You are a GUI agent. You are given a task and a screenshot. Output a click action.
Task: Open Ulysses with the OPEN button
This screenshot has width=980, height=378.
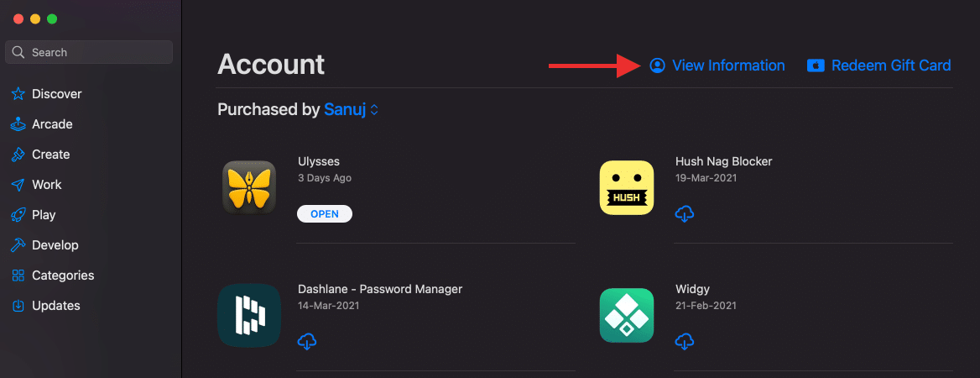coord(325,214)
